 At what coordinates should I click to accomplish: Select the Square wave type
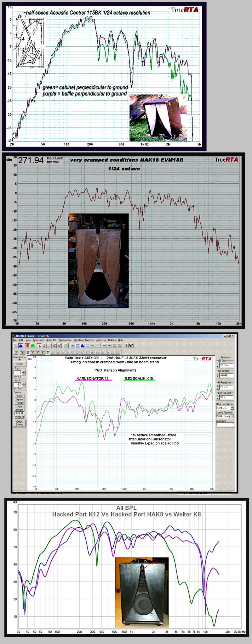coord(20,399)
